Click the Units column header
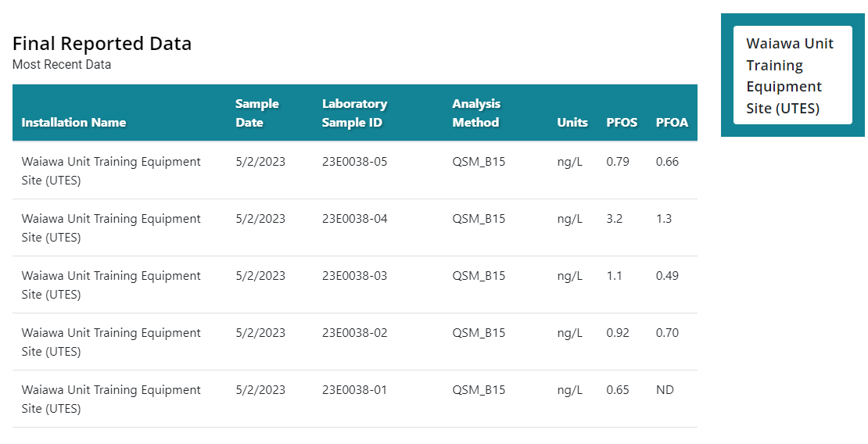This screenshot has width=868, height=444. click(572, 123)
